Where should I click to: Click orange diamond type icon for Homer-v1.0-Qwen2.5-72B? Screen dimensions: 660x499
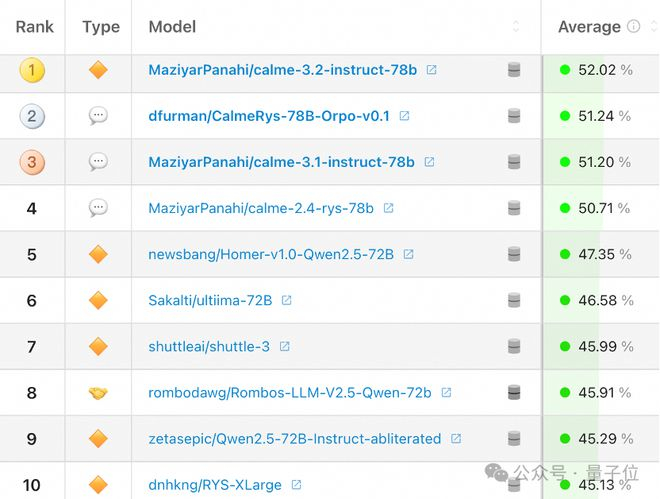[98, 254]
